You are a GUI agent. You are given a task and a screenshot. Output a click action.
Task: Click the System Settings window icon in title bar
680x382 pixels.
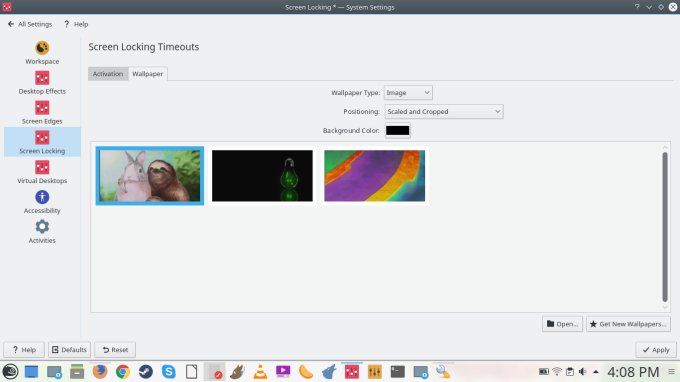7,7
